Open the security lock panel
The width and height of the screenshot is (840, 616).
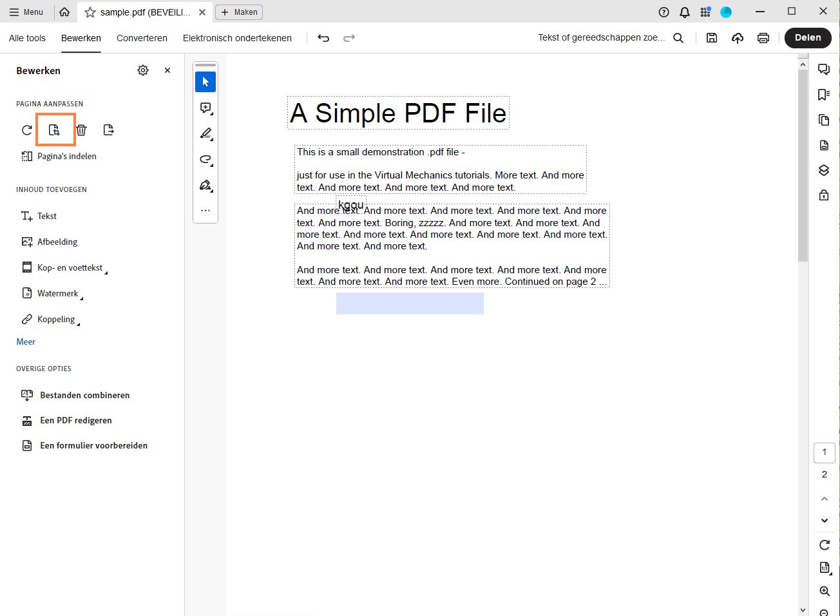[824, 194]
